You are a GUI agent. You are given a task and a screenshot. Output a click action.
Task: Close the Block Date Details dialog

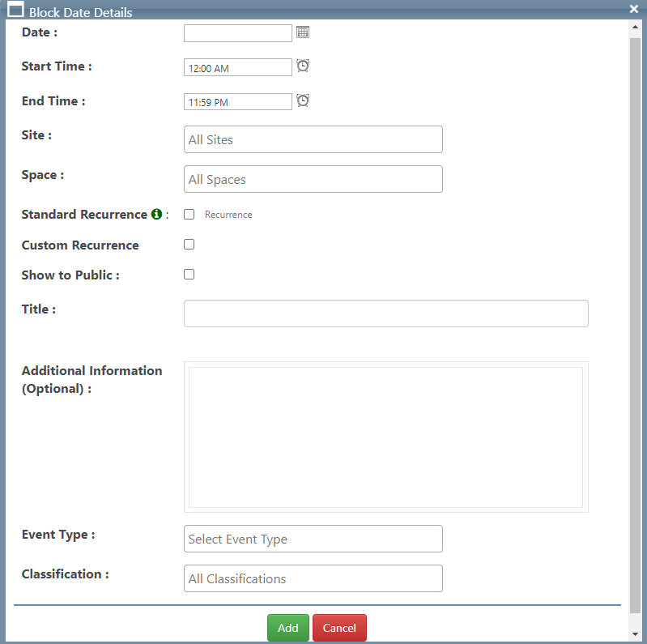click(634, 9)
